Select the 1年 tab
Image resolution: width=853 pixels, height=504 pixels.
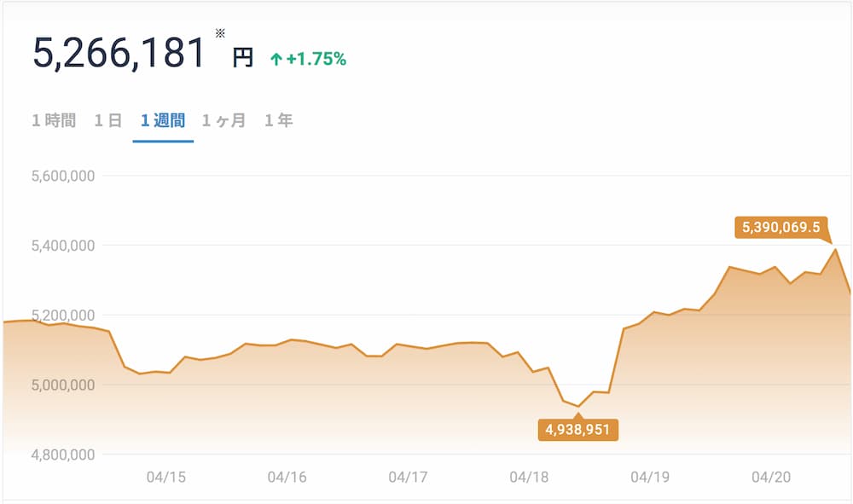click(x=279, y=120)
